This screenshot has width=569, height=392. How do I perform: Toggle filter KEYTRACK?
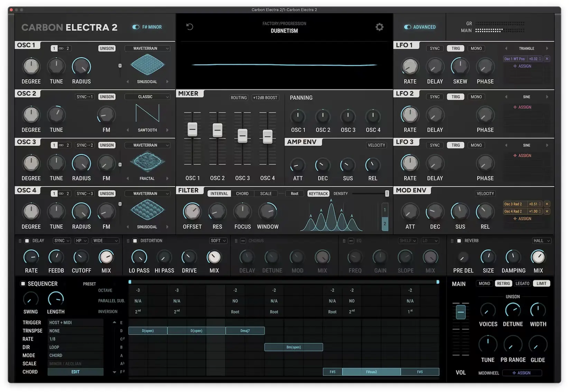click(x=318, y=194)
